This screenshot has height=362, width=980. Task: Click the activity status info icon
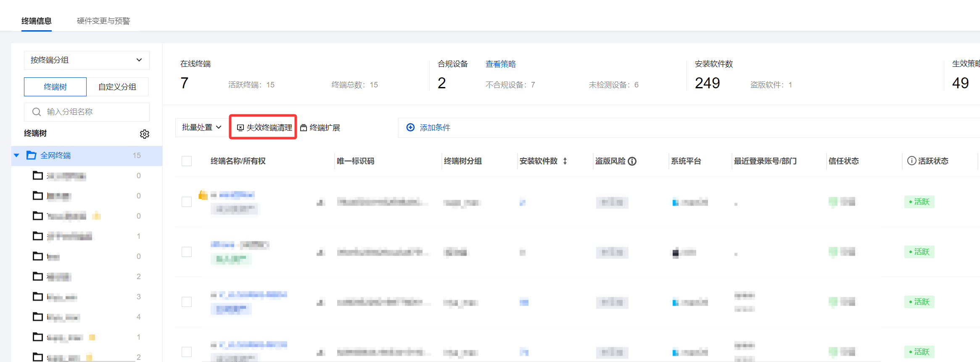[x=911, y=161]
